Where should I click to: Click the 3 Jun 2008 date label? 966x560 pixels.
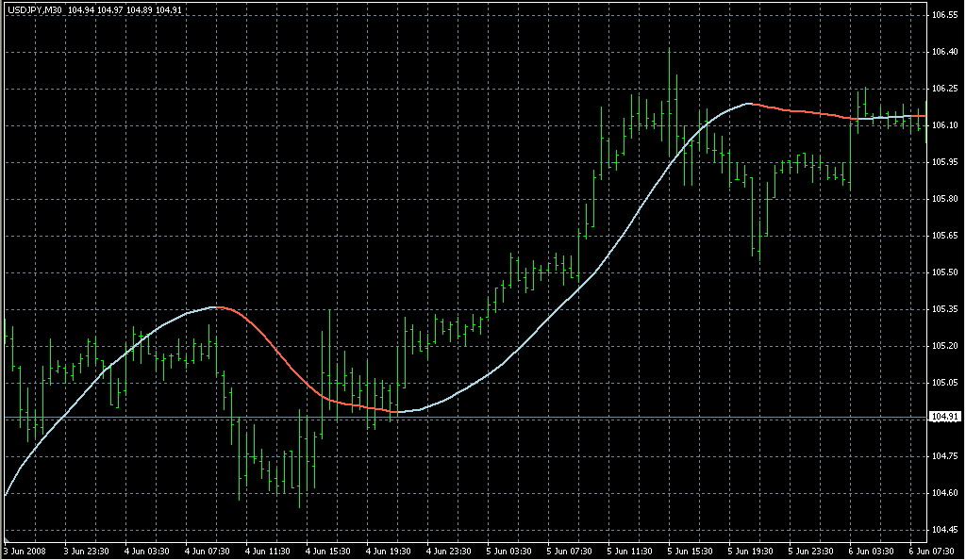click(x=25, y=551)
